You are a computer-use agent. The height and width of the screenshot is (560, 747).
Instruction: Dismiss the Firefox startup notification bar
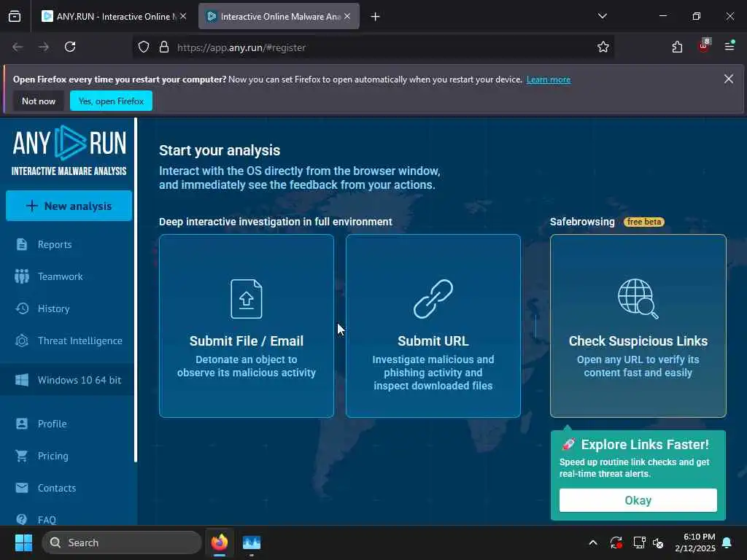[729, 79]
